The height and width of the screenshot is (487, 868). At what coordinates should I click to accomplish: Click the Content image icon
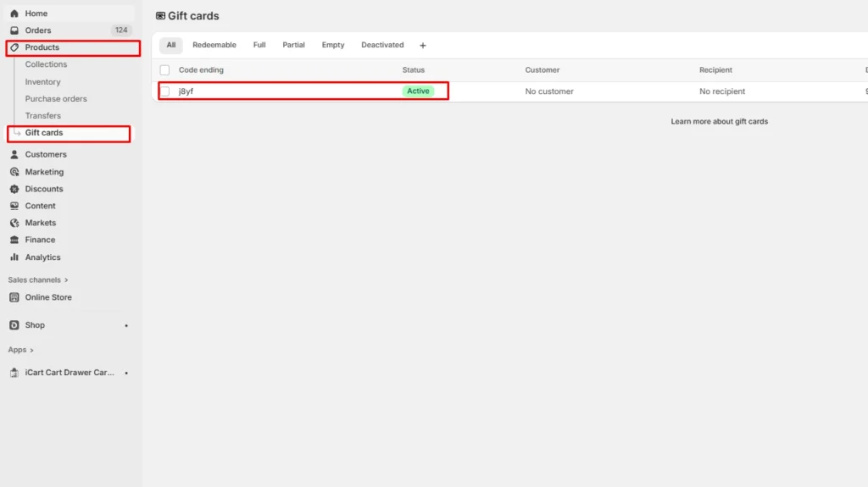coord(14,206)
